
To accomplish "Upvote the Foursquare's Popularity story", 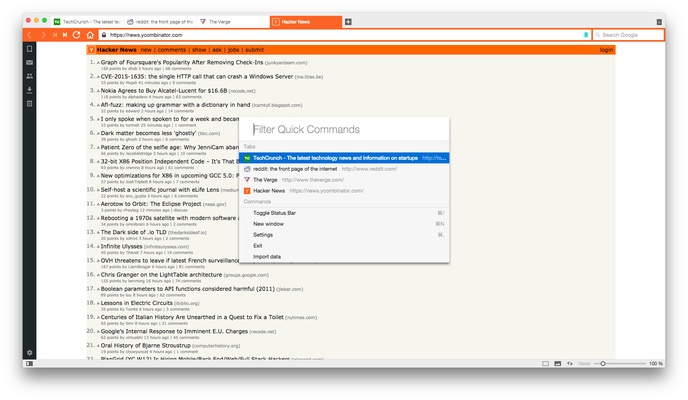I will tap(98, 63).
